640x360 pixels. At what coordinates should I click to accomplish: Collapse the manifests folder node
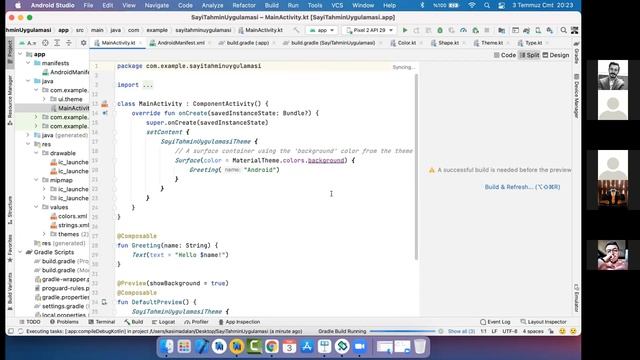tap(28, 63)
